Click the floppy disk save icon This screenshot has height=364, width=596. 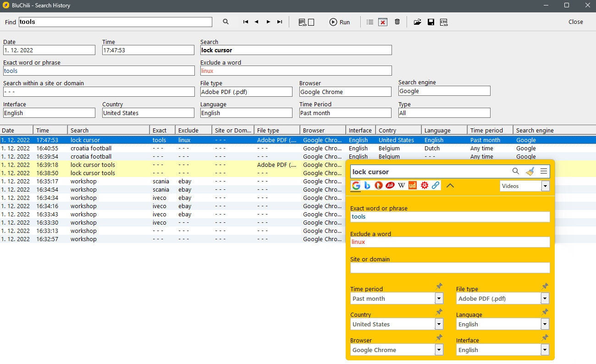click(431, 22)
